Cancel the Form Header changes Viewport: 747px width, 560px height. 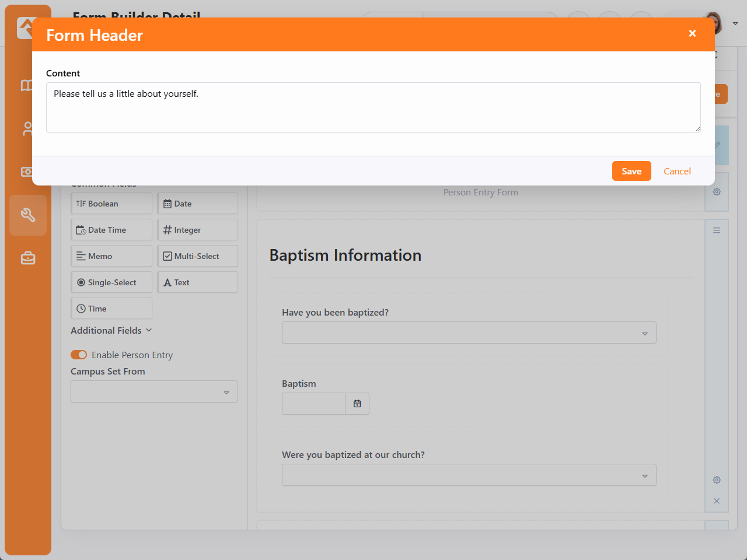676,171
